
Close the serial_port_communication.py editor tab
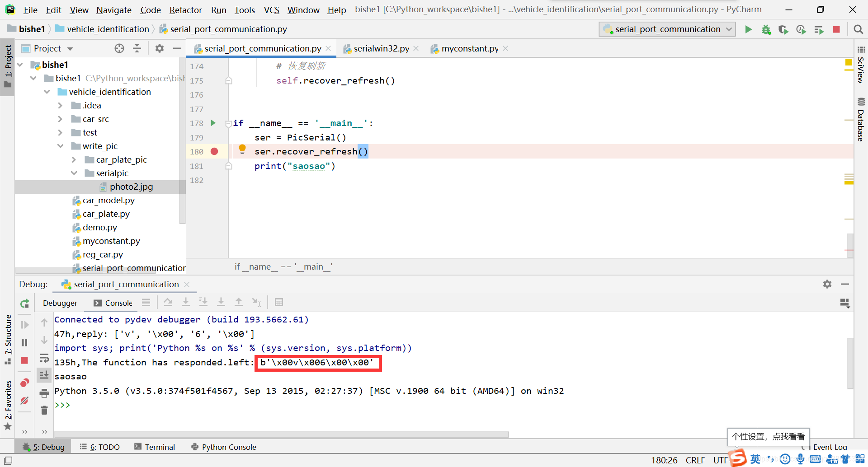click(x=328, y=49)
